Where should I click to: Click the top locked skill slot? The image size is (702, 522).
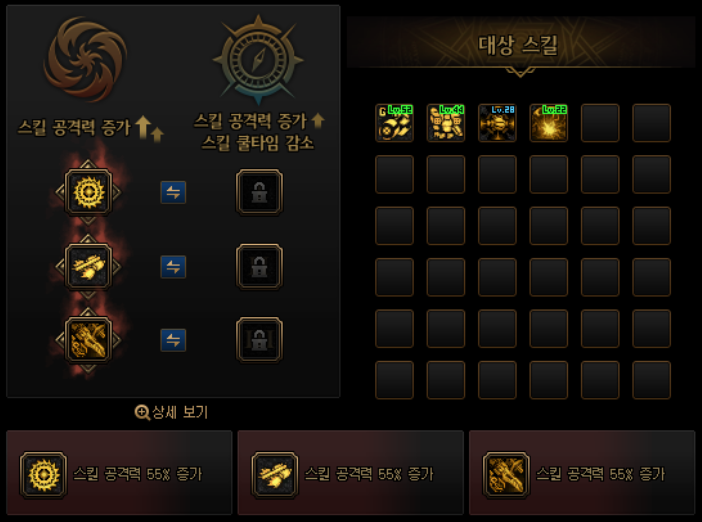tap(259, 193)
